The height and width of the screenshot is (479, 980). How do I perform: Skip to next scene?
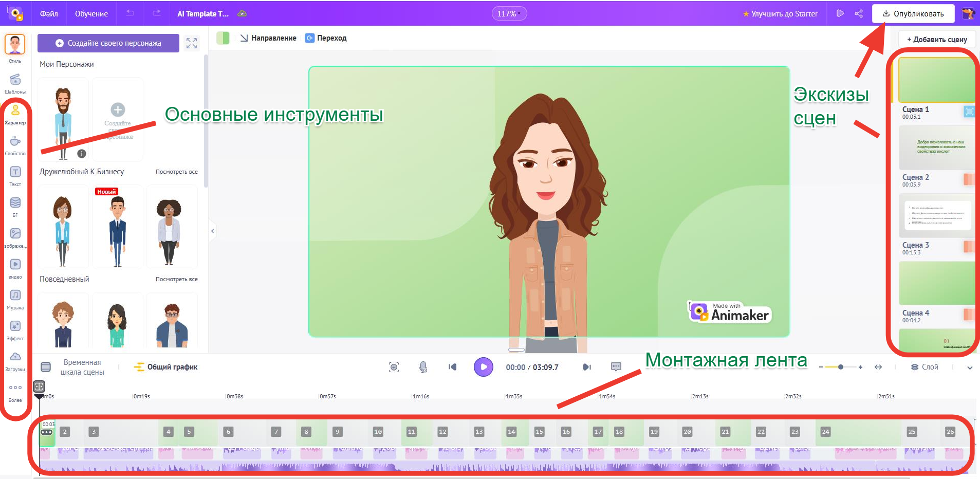pyautogui.click(x=587, y=367)
